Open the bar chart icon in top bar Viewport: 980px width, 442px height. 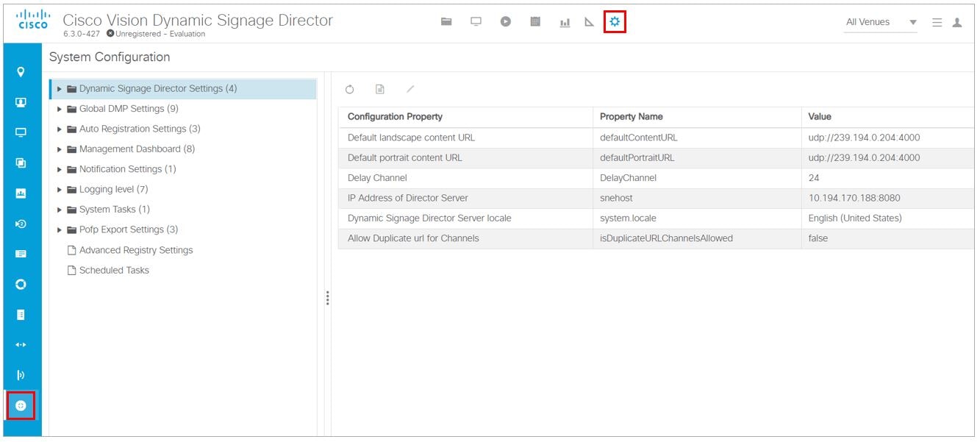[x=565, y=23]
